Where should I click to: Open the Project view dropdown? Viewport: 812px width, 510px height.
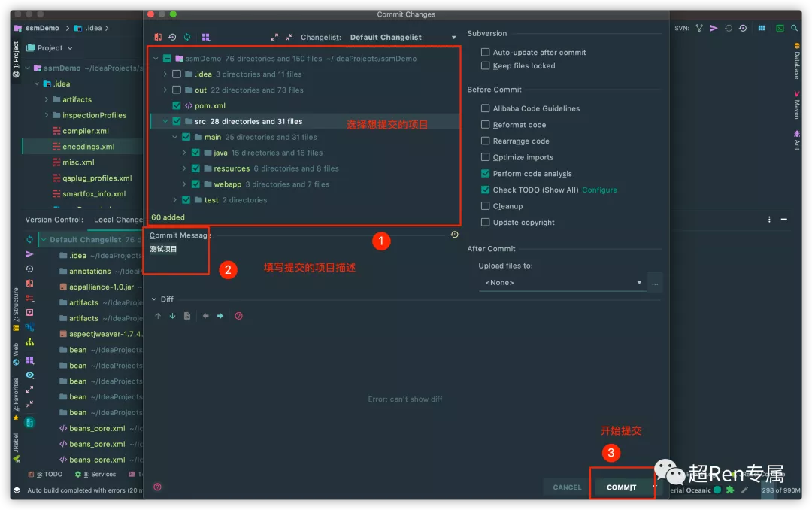pyautogui.click(x=50, y=47)
